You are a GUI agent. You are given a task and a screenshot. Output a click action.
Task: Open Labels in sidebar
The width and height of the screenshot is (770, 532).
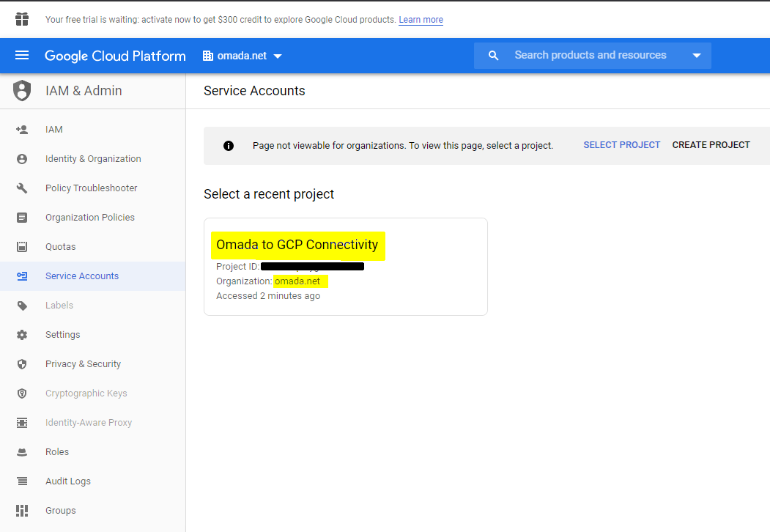(x=93, y=306)
